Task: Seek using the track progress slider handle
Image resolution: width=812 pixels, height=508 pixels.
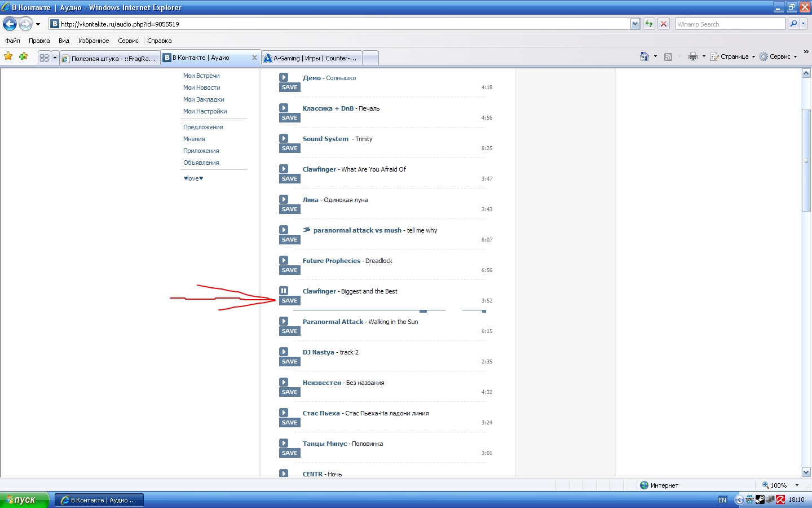Action: tap(423, 311)
